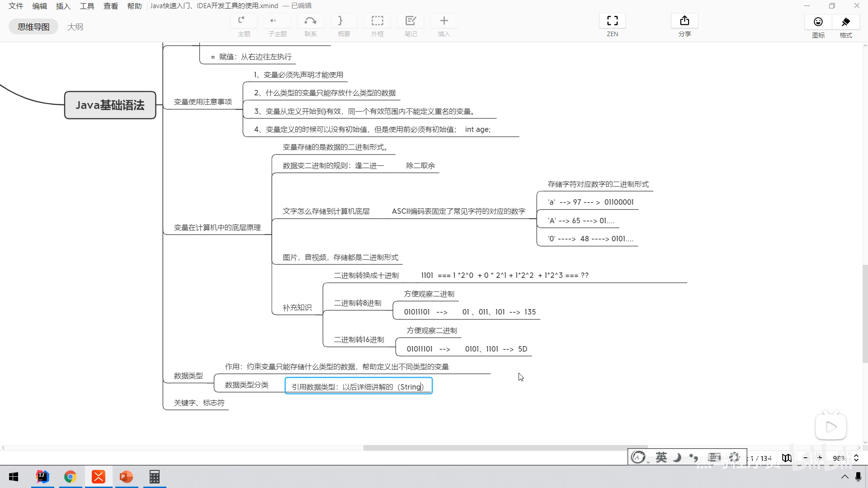This screenshot has height=488, width=868.
Task: Expand the system tray hidden icons chevron
Action: [x=844, y=477]
